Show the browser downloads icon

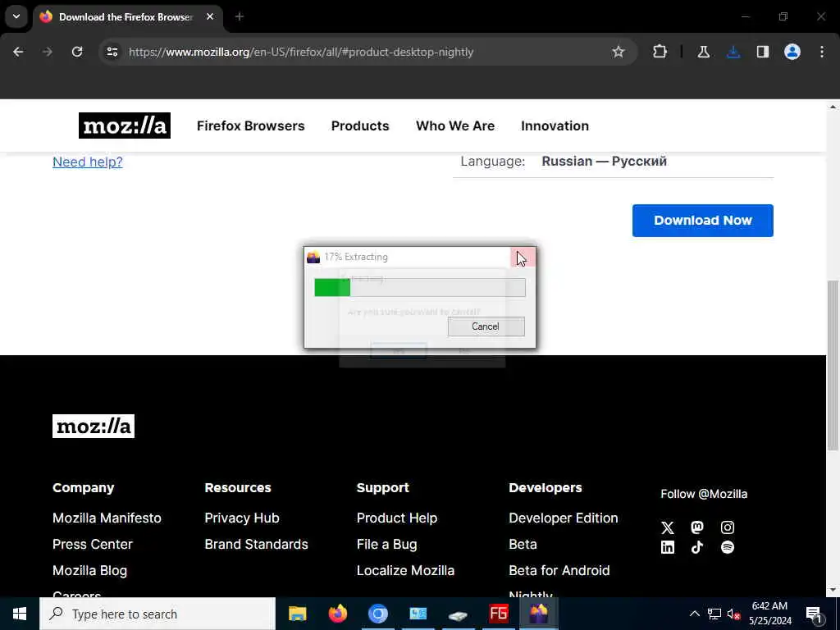[733, 52]
